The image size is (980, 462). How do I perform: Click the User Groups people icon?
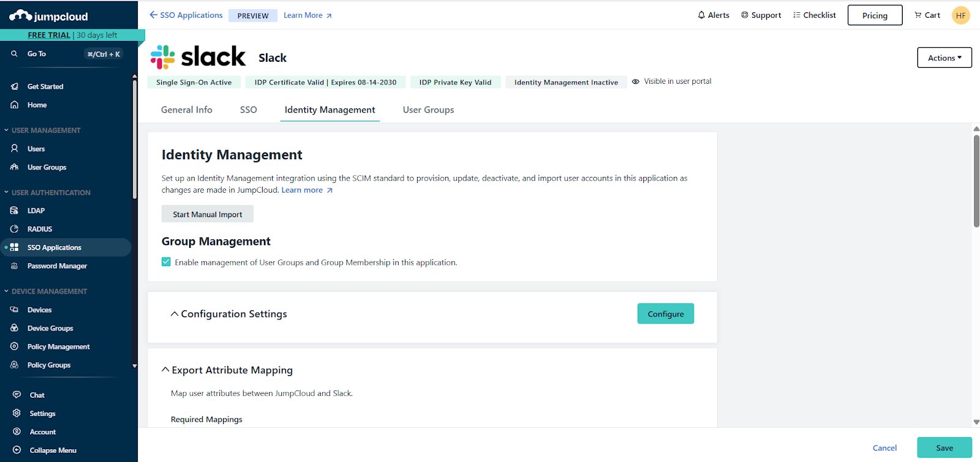(14, 167)
